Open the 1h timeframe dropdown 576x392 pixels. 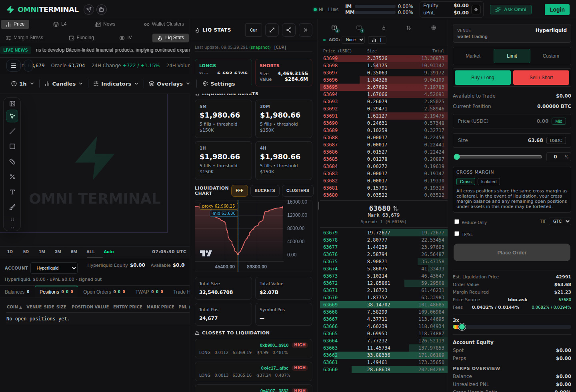(x=22, y=84)
